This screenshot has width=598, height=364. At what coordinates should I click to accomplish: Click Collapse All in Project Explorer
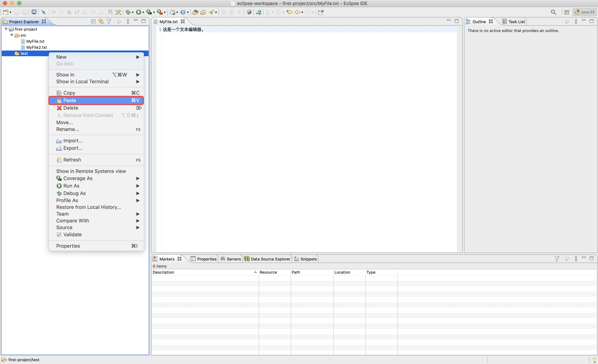pos(93,21)
